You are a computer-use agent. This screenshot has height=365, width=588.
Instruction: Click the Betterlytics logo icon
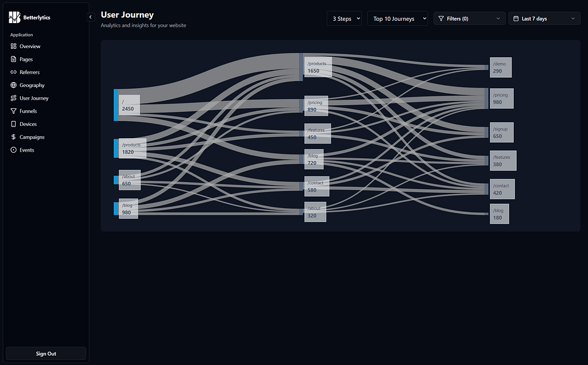pos(15,17)
